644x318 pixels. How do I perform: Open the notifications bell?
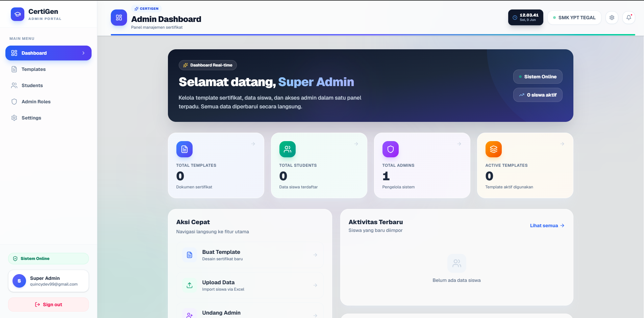629,18
